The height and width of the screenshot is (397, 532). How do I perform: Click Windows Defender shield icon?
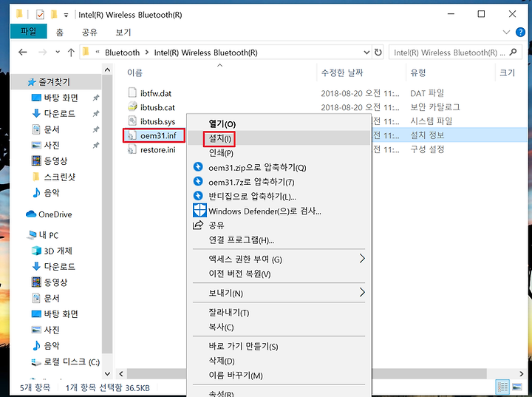point(199,210)
